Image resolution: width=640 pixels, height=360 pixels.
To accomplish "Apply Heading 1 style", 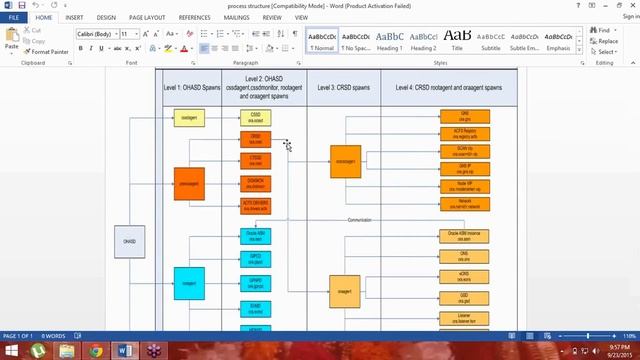I will pos(389,41).
